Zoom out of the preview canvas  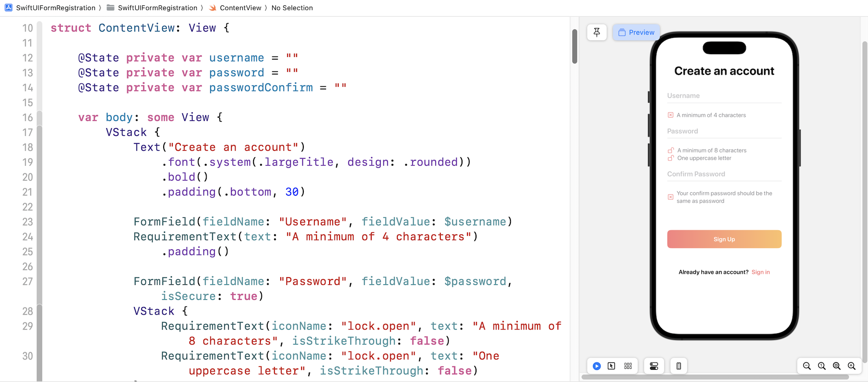coord(807,366)
